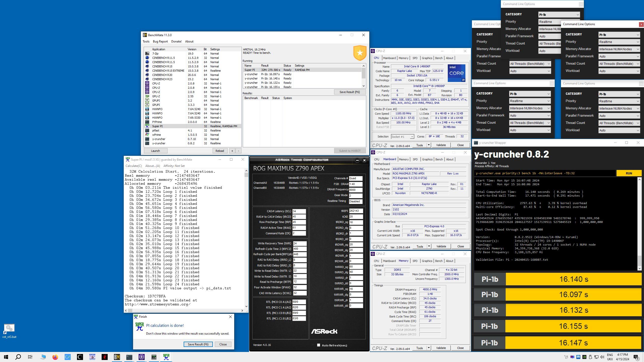Open Memory Allocator dropdown in front Command Line Options
The height and width of the screenshot is (362, 644).
619,49
